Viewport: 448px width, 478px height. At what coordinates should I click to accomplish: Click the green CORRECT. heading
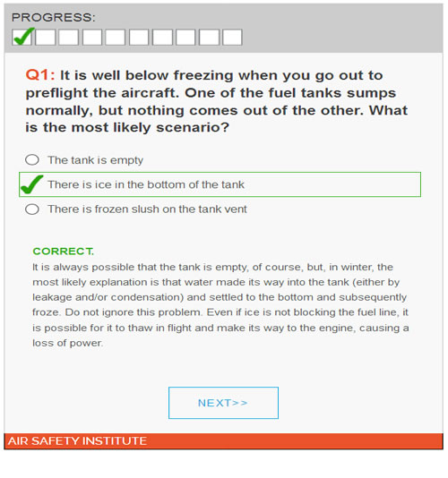pyautogui.click(x=64, y=252)
